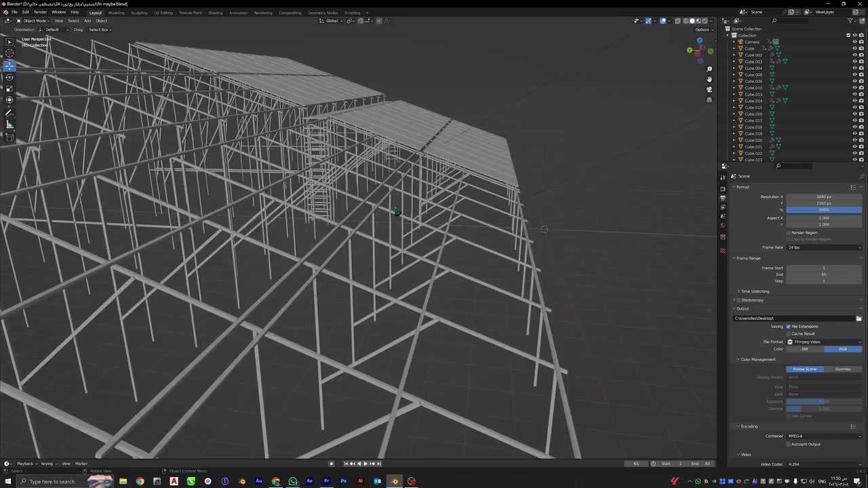Click the camera view icon in the viewport
868x488 pixels.
[709, 89]
